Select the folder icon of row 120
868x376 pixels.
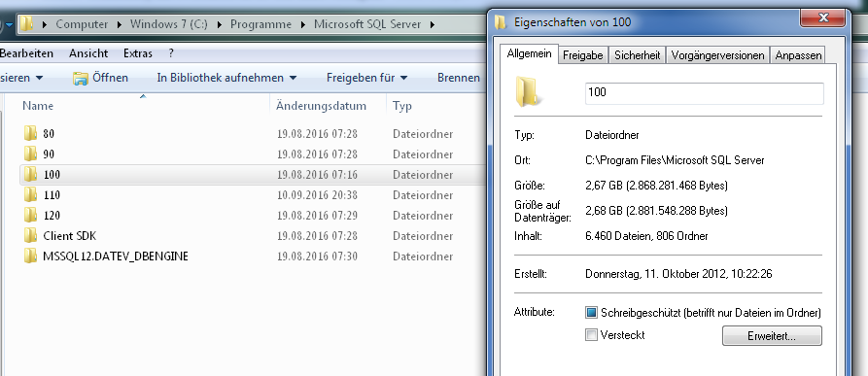click(x=30, y=215)
